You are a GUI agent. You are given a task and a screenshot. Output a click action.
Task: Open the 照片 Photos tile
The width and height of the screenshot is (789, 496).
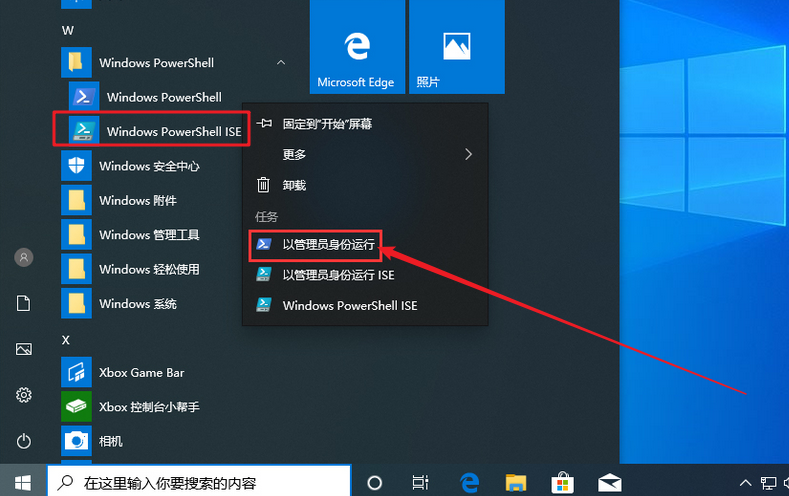457,46
